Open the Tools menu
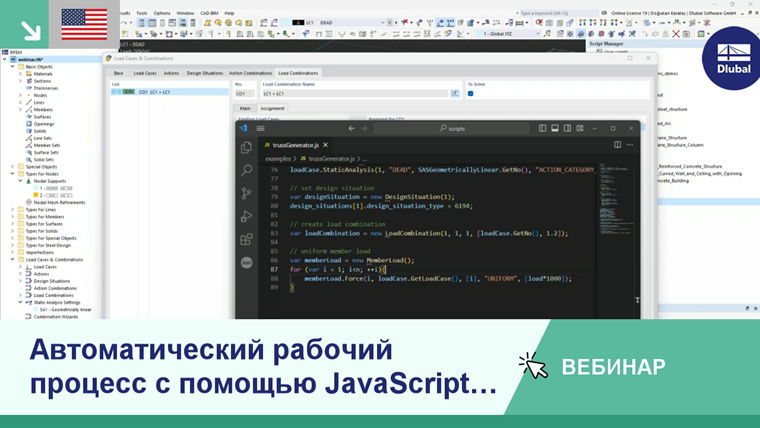This screenshot has width=760, height=428. (142, 13)
